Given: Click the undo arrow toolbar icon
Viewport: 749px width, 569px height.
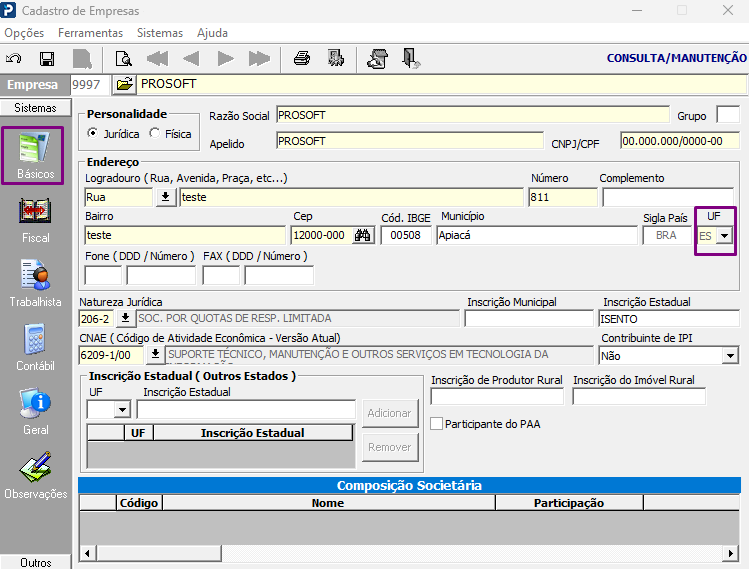Looking at the screenshot, I should [x=13, y=59].
